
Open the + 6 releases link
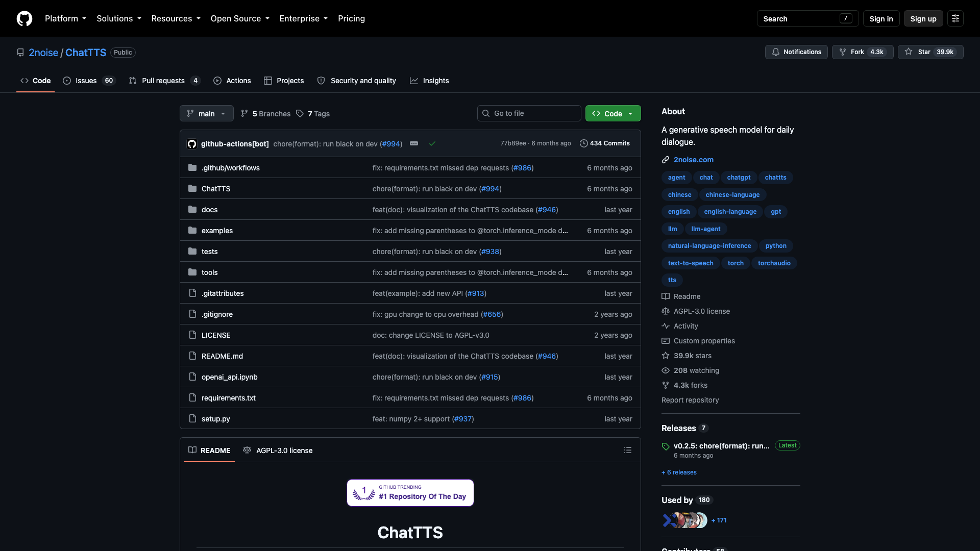click(x=679, y=472)
